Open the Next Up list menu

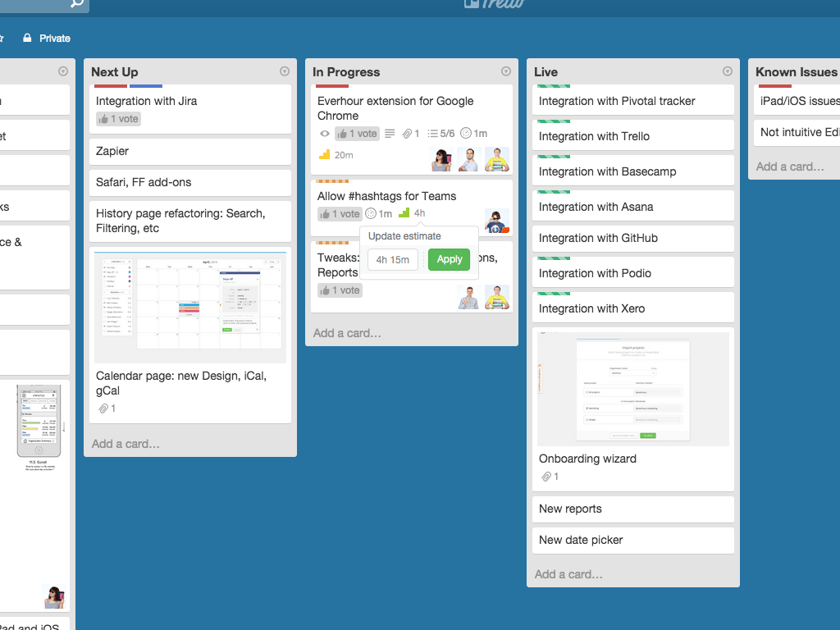coord(284,71)
